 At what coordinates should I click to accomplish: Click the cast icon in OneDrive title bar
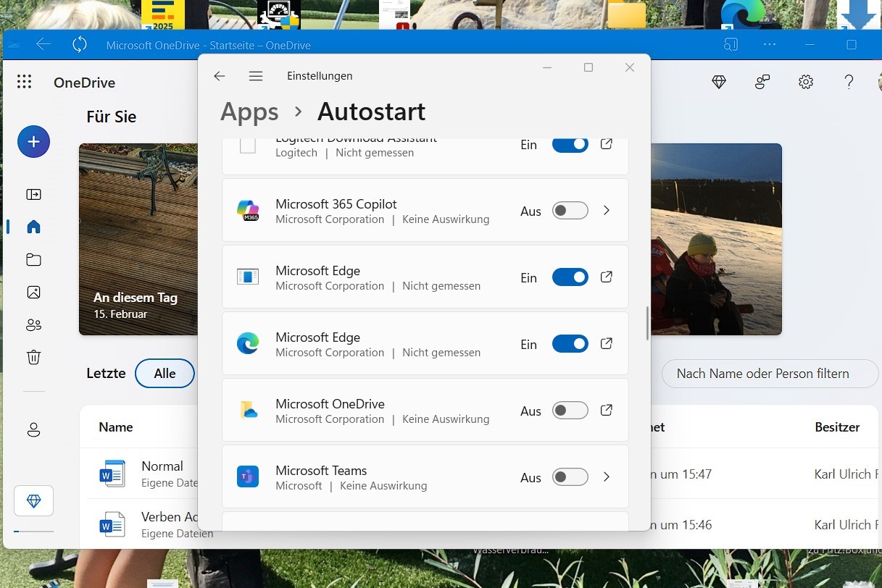click(731, 45)
